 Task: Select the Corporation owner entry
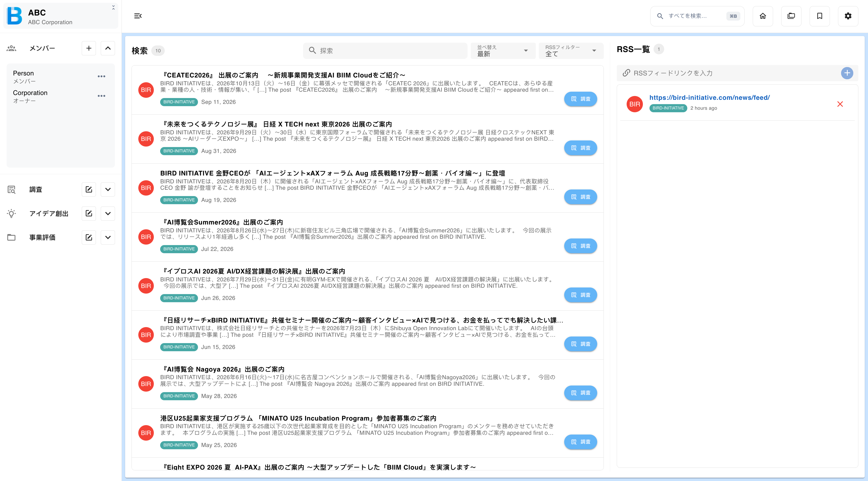(x=54, y=97)
